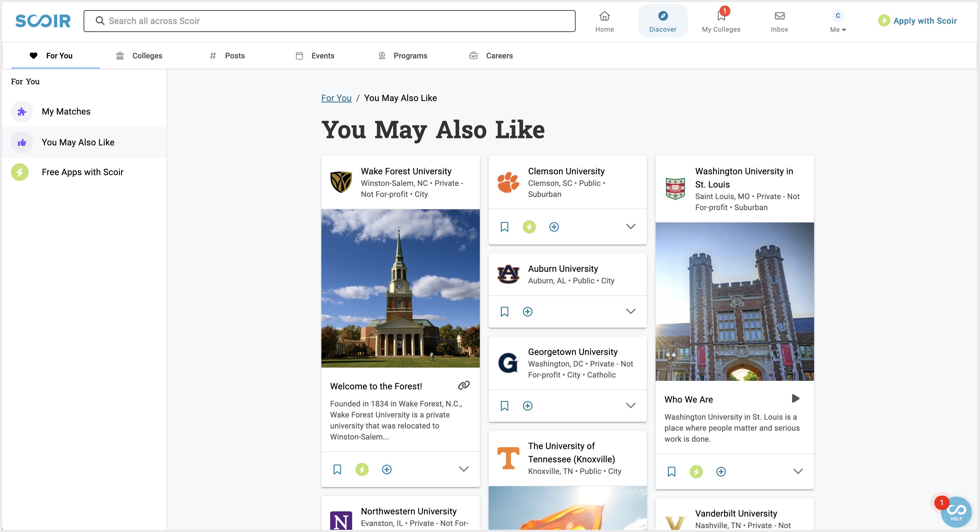Open the Inbox
980x532 pixels.
click(779, 21)
